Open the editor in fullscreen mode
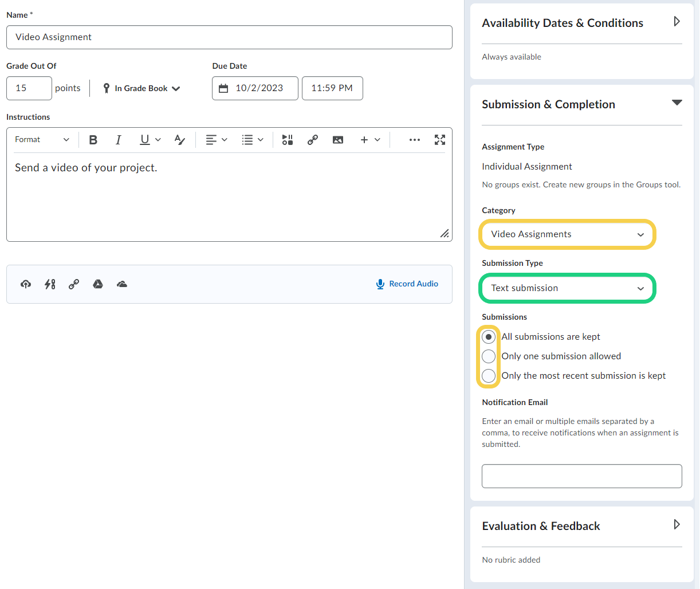Screen dimensions: 700x589 pyautogui.click(x=440, y=140)
